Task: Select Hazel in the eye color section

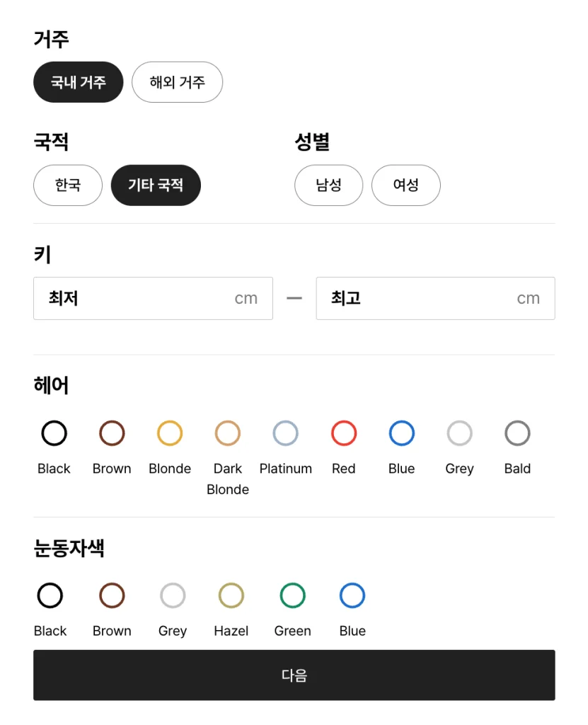Action: click(x=231, y=595)
